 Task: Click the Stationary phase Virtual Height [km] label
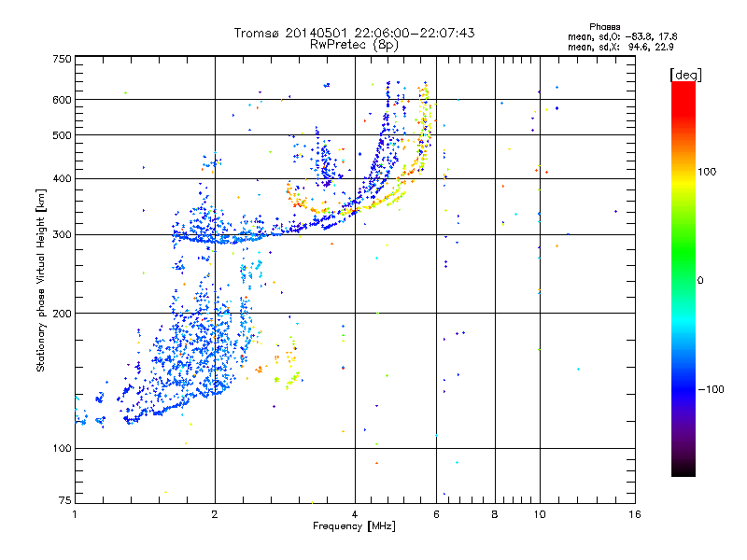(x=41, y=281)
